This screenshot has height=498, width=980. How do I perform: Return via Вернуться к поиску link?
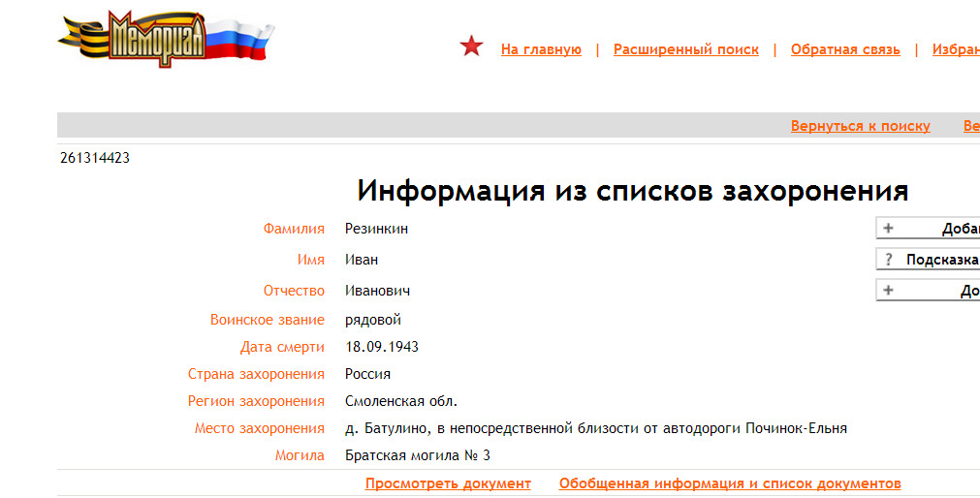(860, 126)
